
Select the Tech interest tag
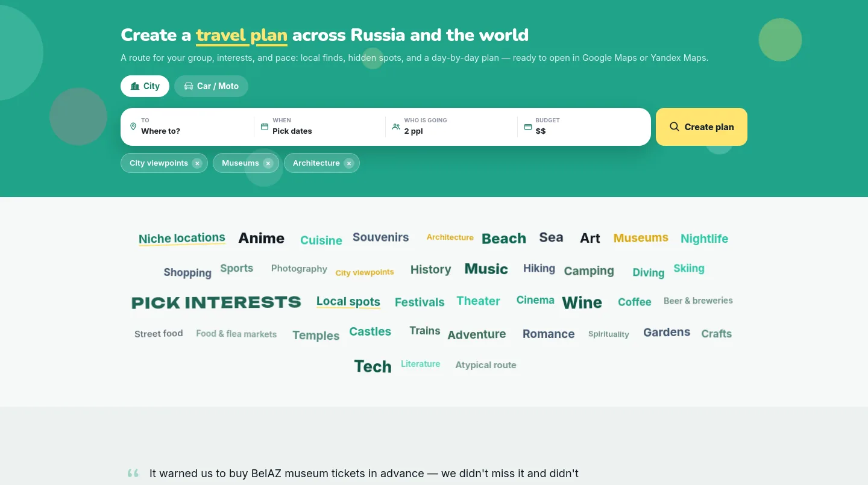[373, 366]
